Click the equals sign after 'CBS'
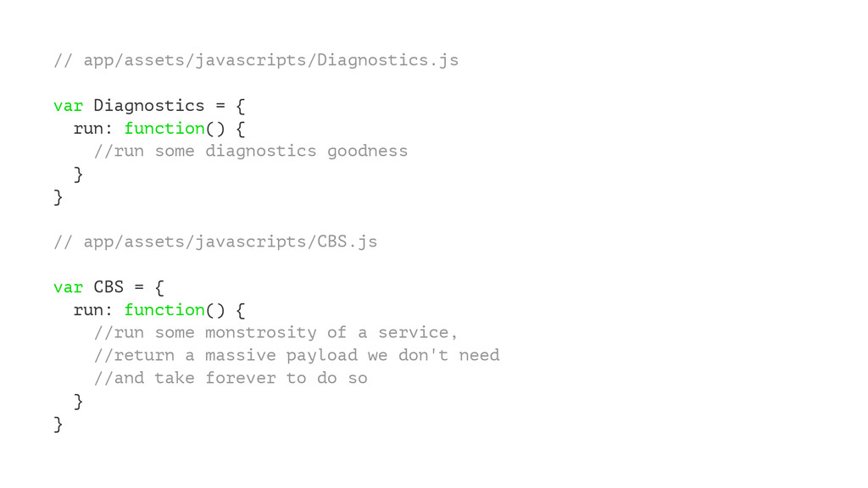 point(139,287)
